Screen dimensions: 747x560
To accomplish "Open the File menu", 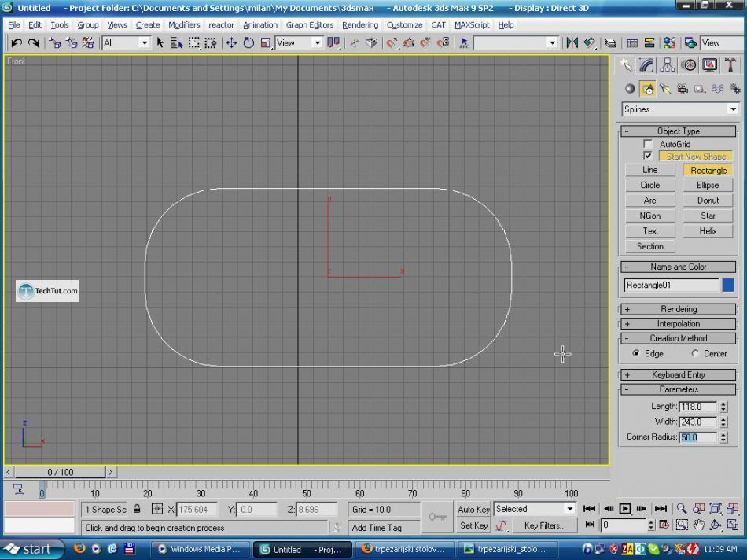I will pyautogui.click(x=14, y=25).
